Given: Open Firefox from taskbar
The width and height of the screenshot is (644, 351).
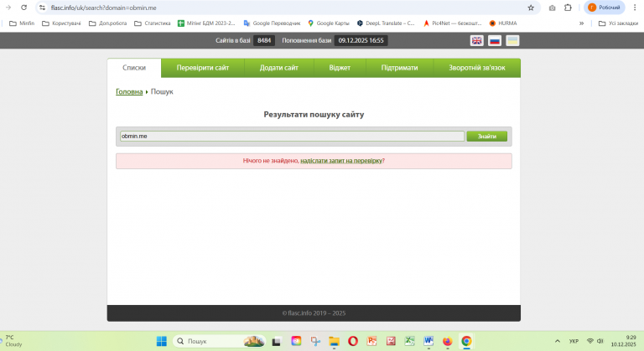Looking at the screenshot, I should (x=447, y=341).
